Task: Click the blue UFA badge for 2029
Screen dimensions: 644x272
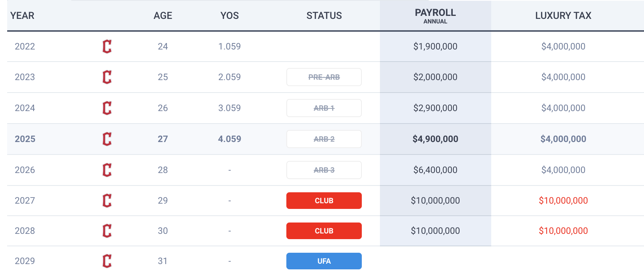Action: [324, 261]
